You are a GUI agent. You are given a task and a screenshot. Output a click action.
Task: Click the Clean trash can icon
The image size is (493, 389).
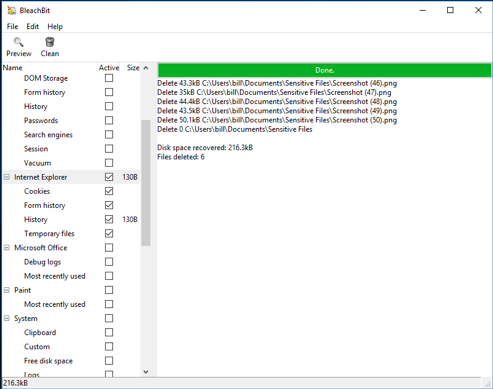[x=50, y=42]
